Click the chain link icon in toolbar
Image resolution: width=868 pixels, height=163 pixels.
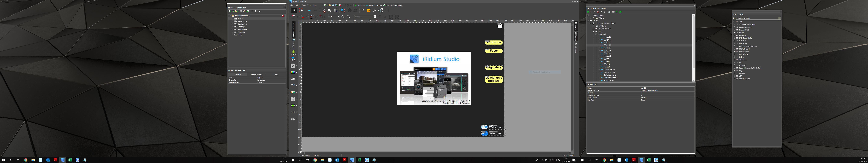pos(374,10)
